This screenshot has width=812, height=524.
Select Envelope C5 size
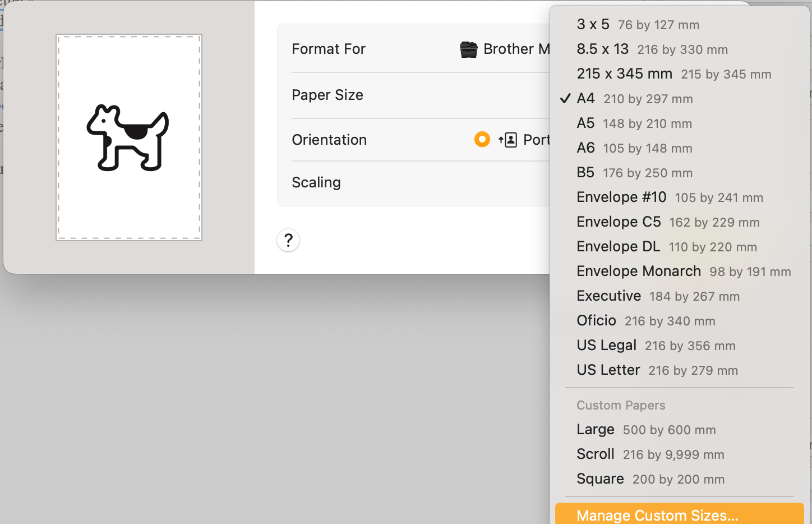click(x=680, y=222)
